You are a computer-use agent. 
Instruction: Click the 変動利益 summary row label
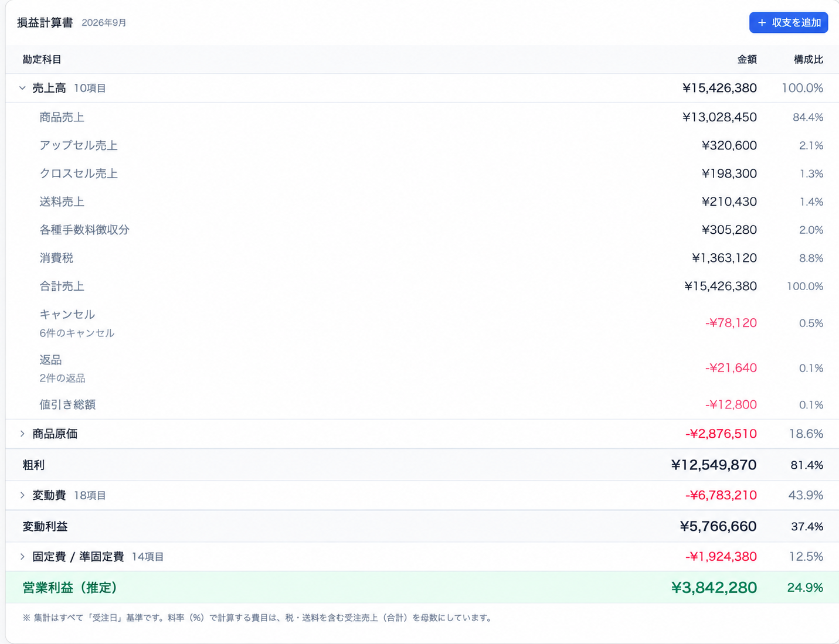45,526
